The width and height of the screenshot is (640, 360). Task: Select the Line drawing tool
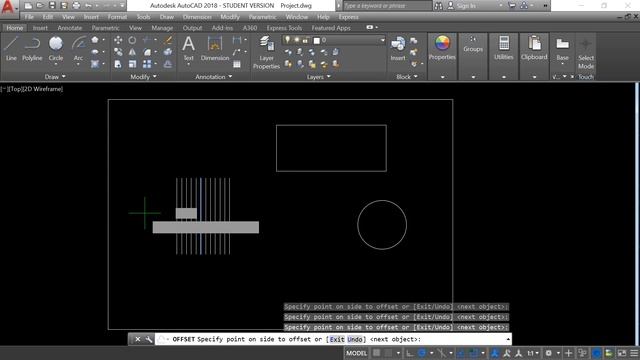coord(11,49)
